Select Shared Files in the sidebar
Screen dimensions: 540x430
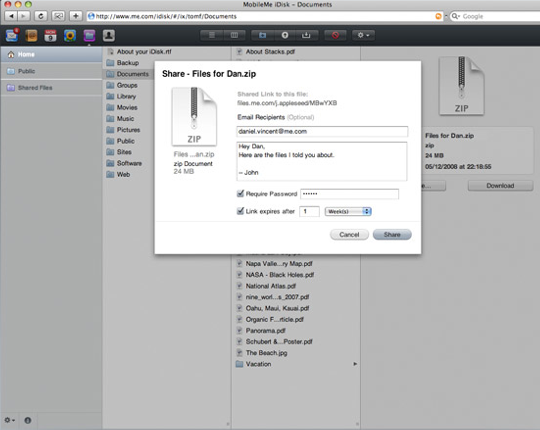[x=51, y=88]
